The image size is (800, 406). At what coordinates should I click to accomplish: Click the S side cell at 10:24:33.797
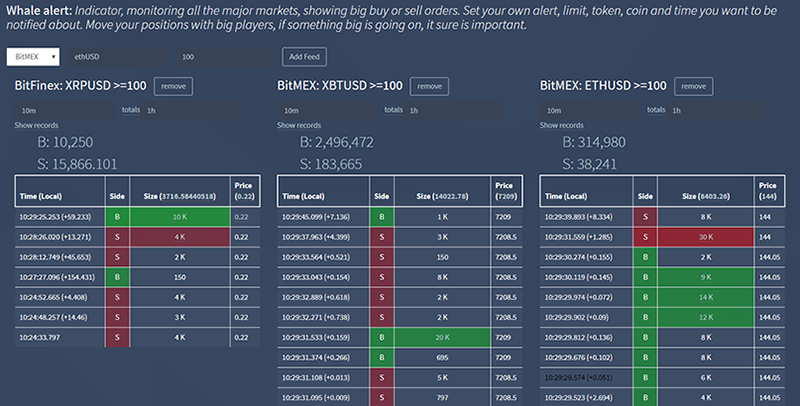pos(117,337)
